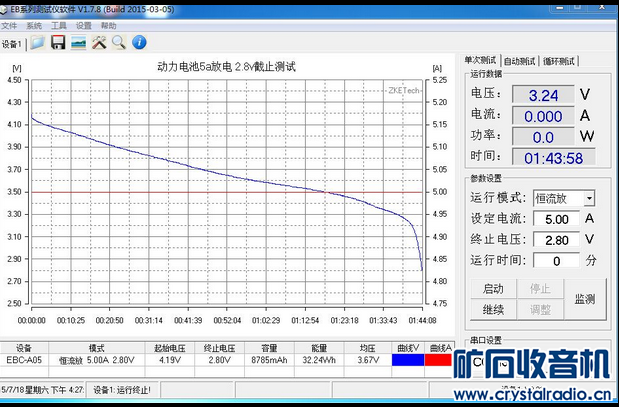This screenshot has height=407, width=619.
Task: Click the 启动 start button
Action: pos(493,289)
